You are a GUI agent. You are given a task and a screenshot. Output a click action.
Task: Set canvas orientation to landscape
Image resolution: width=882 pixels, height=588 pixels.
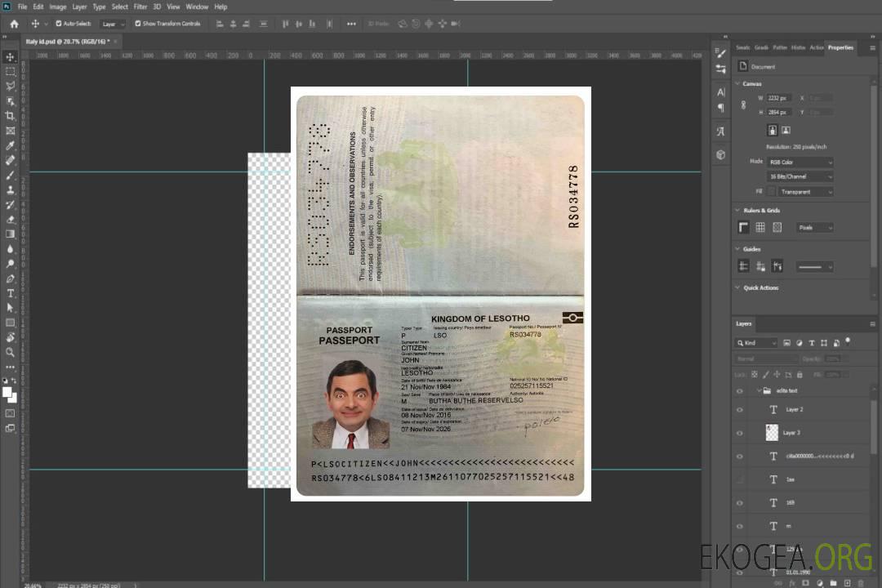[x=786, y=131]
